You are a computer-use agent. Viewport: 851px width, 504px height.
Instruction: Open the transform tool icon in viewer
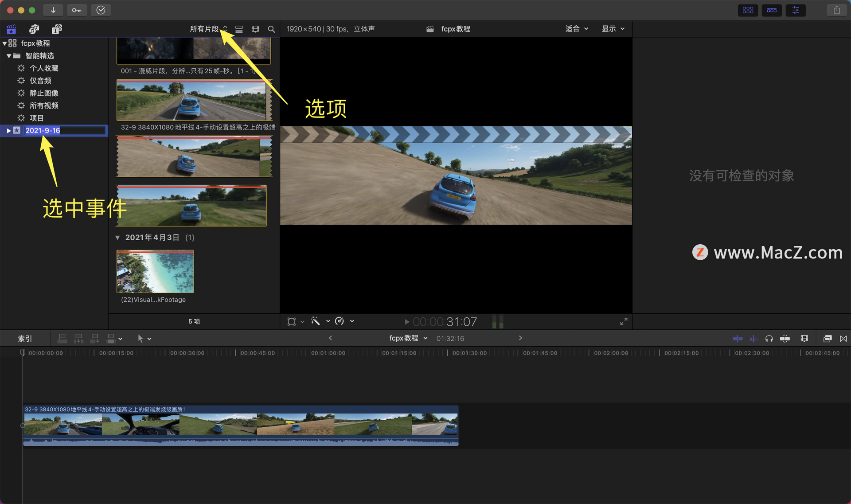pos(291,321)
